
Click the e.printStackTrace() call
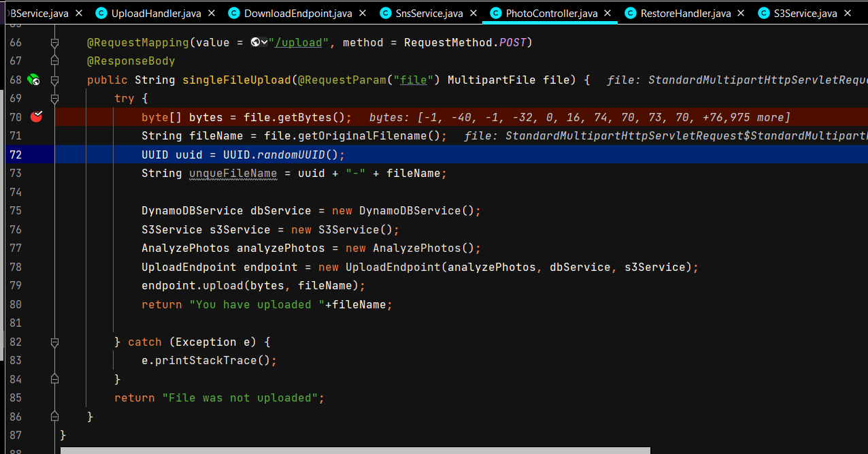tap(206, 360)
